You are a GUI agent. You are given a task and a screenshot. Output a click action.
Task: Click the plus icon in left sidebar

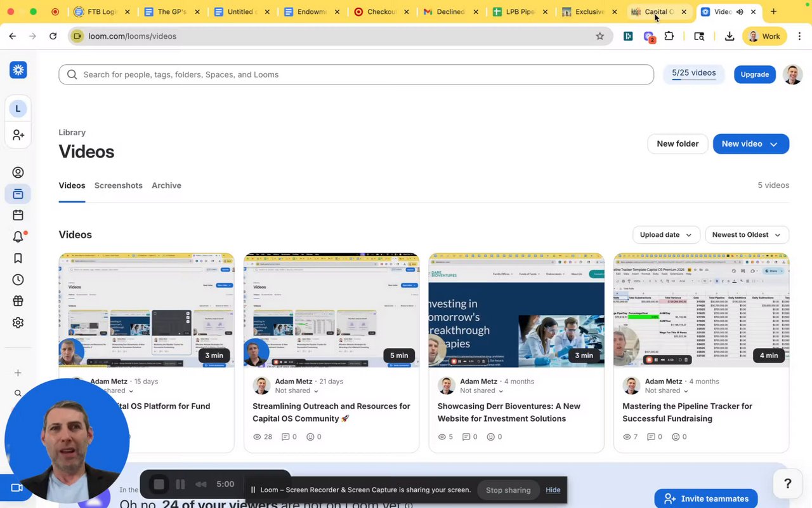(x=18, y=373)
